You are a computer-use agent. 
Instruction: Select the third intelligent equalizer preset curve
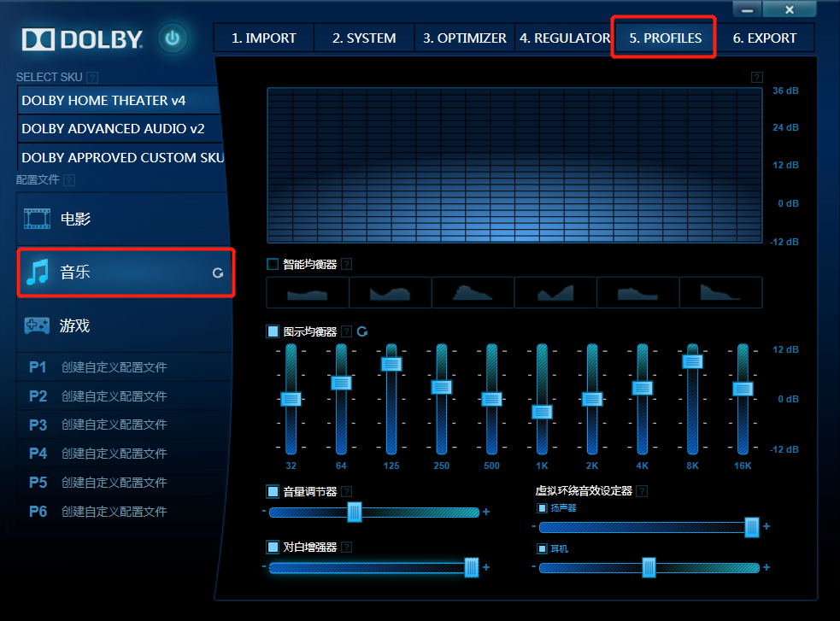click(473, 292)
